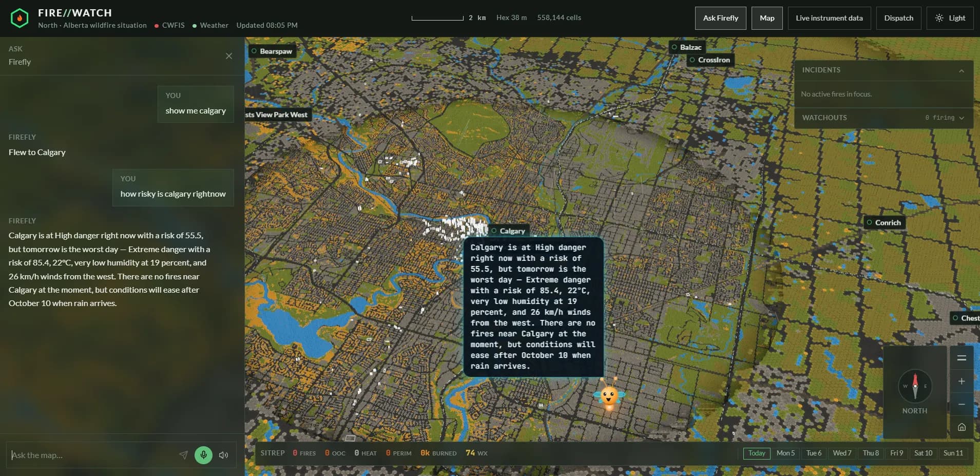Expand the Watchouts dropdown chevron
This screenshot has height=476, width=980.
coord(962,118)
